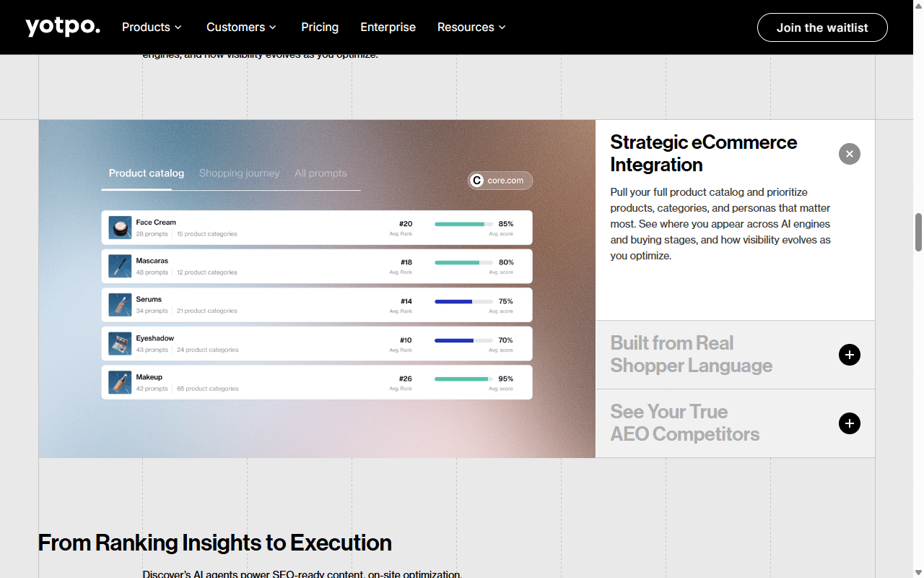924x578 pixels.
Task: Click the Makeup title text
Action: (x=149, y=377)
